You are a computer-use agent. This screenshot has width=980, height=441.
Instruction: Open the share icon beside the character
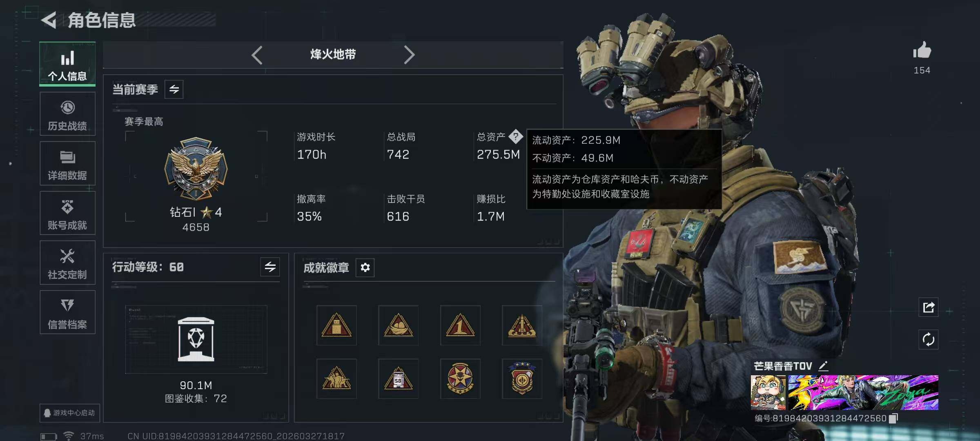[x=928, y=307]
